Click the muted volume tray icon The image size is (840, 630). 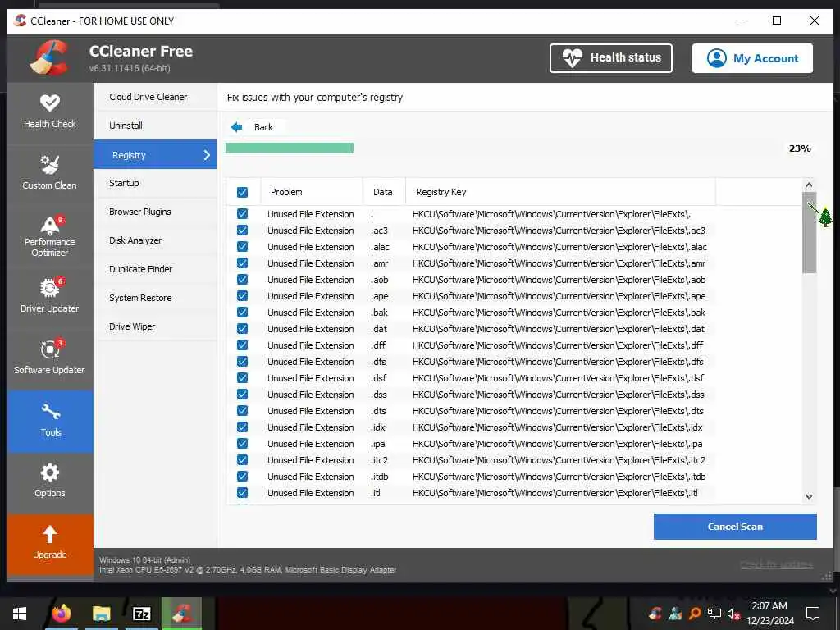pos(733,614)
